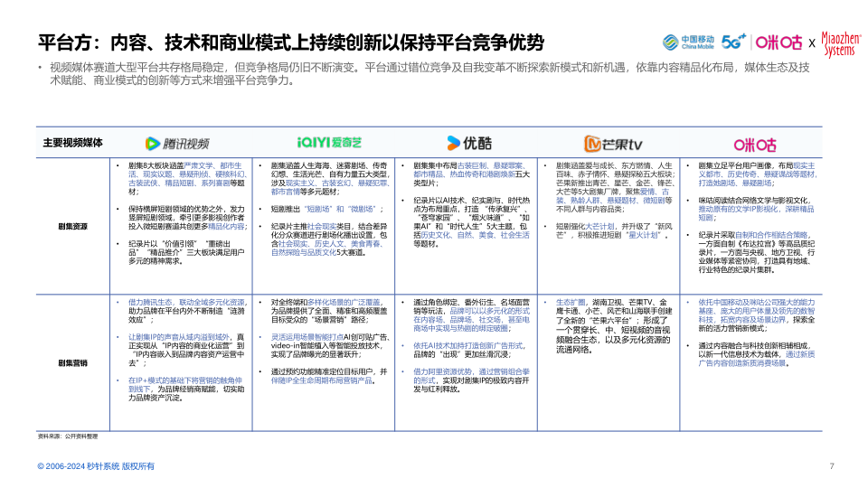
Task: Click the "剧集资源" row label
Action: [73, 226]
